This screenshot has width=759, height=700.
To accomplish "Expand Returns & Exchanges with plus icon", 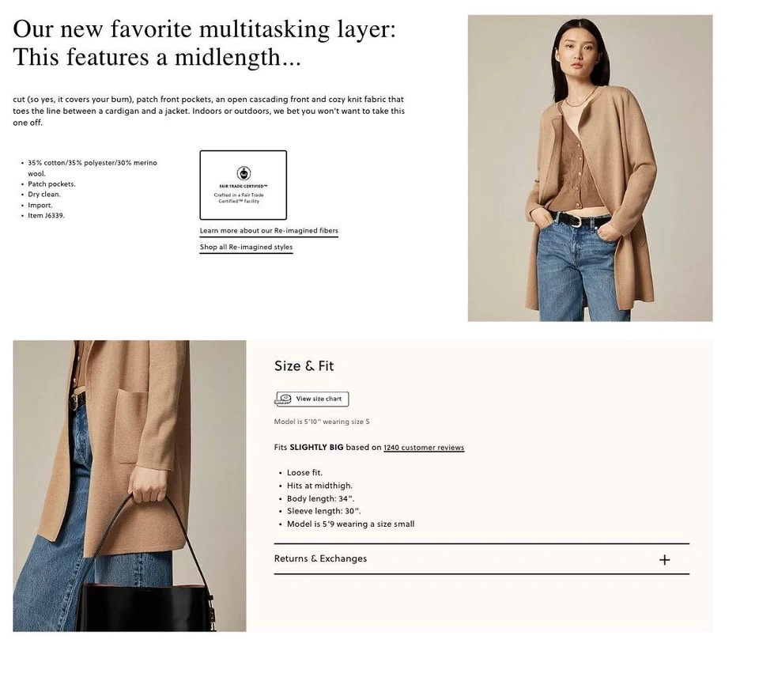I will coord(665,560).
